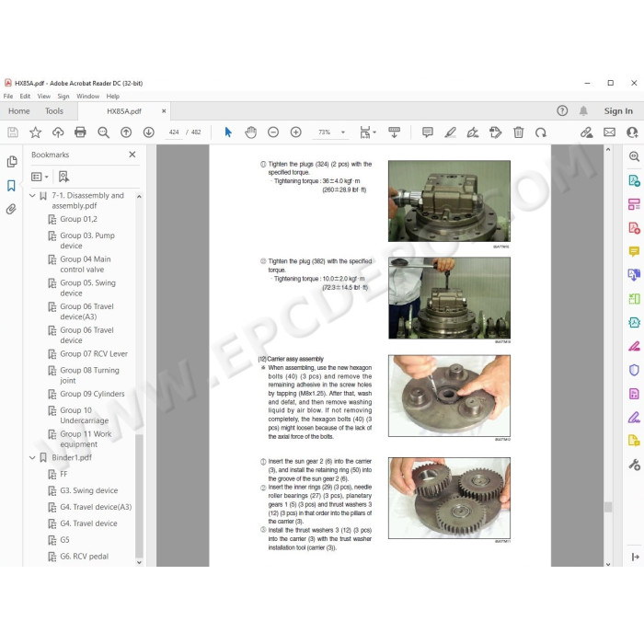The width and height of the screenshot is (644, 644).
Task: Click the Sign In link
Action: (618, 111)
